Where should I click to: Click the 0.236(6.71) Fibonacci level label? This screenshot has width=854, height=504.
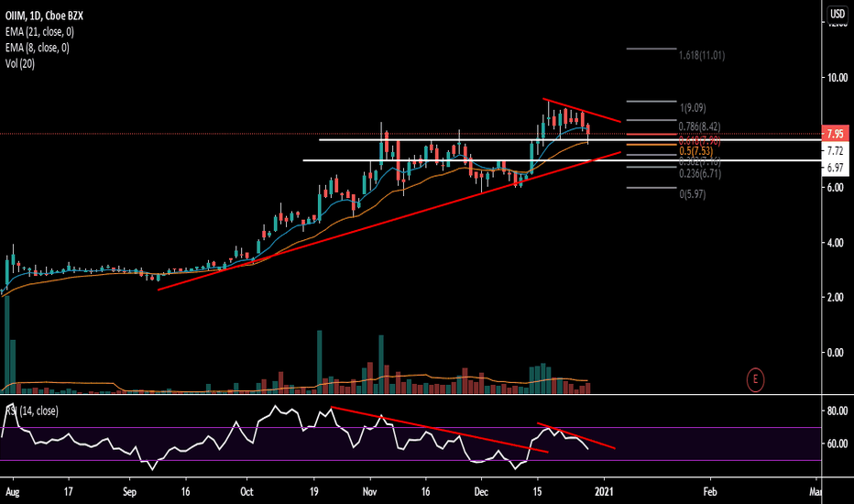tap(700, 174)
